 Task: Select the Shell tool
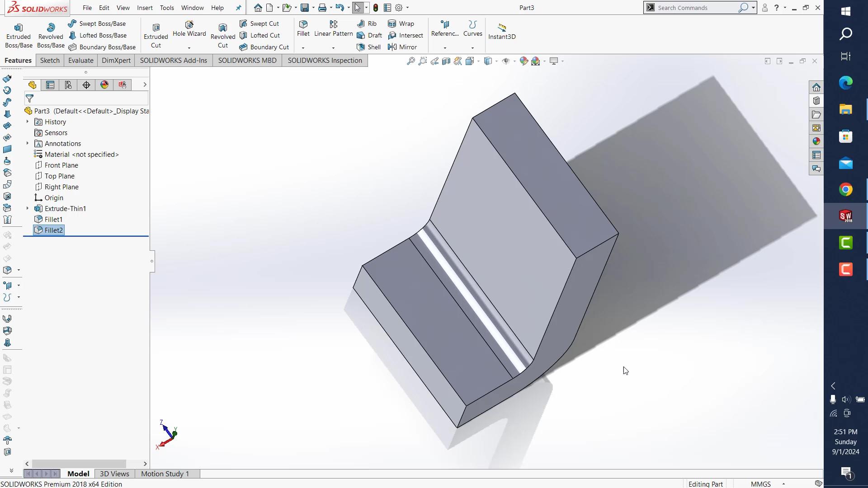click(x=369, y=47)
